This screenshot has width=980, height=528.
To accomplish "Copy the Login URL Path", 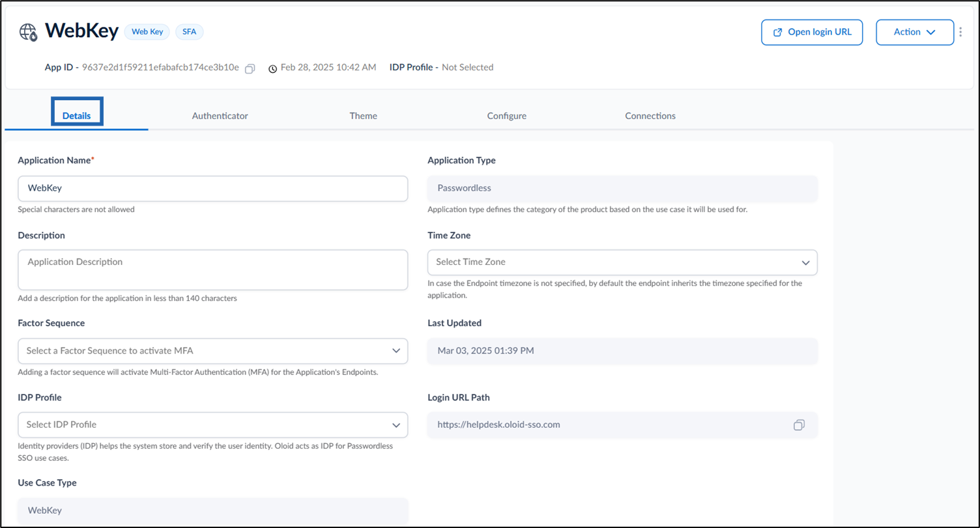I will point(799,425).
